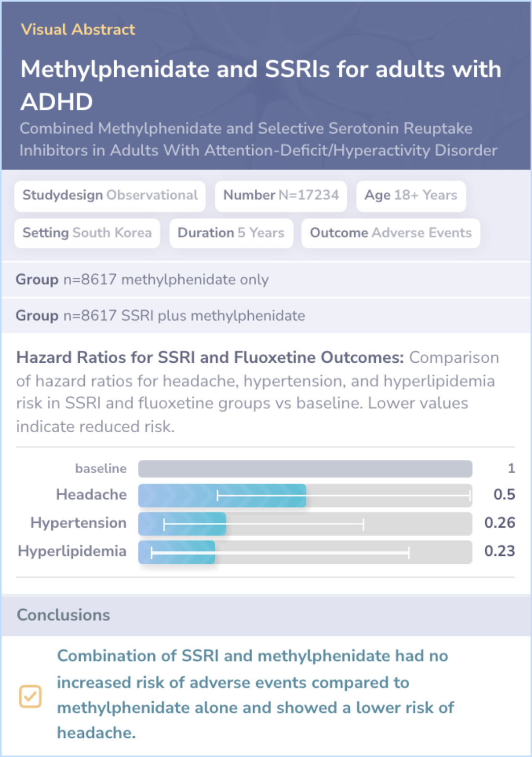Click the Headache hazard ratio bar

coord(222,496)
